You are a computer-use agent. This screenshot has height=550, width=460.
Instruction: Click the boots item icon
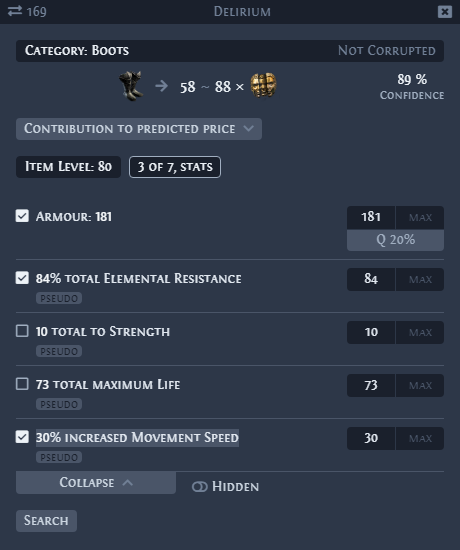(x=131, y=86)
